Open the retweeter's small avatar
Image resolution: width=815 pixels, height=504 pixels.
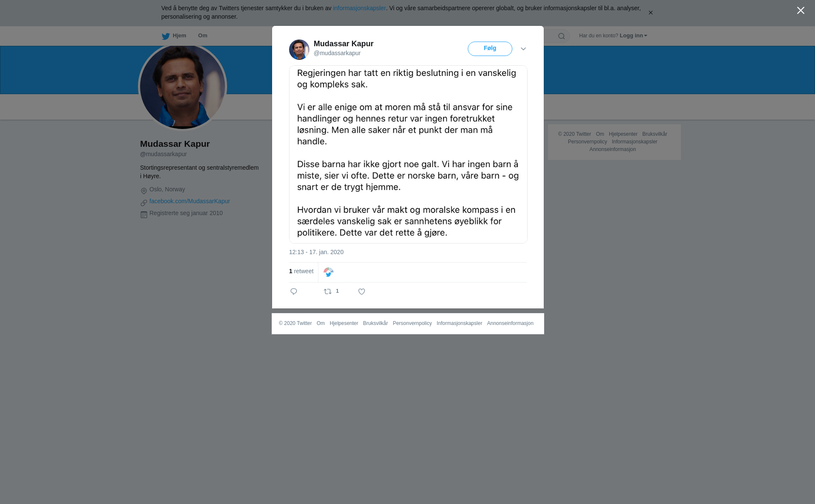tap(329, 272)
